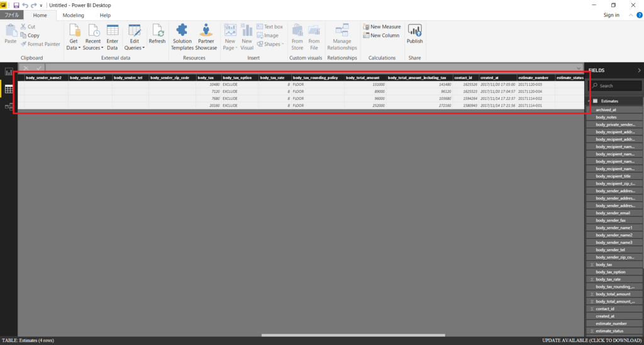The width and height of the screenshot is (644, 345).
Task: Select body_tax_rate field in Fields
Action: [x=614, y=280]
